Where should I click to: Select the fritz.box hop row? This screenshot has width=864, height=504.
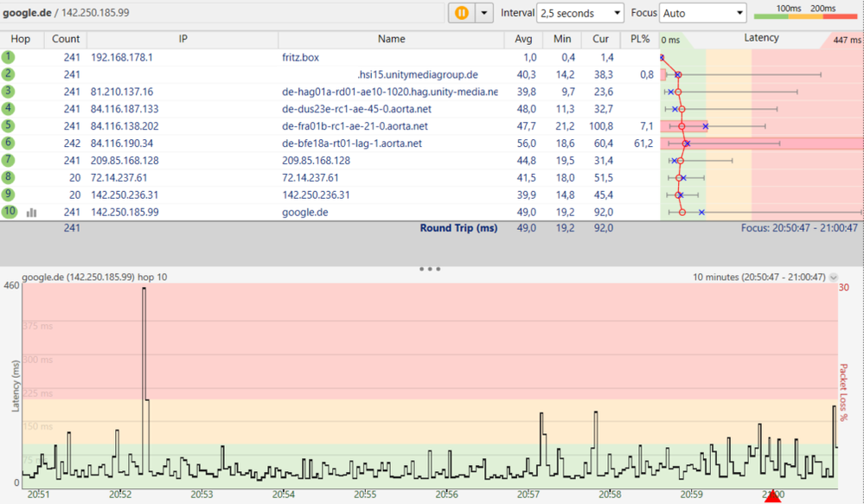(x=300, y=57)
